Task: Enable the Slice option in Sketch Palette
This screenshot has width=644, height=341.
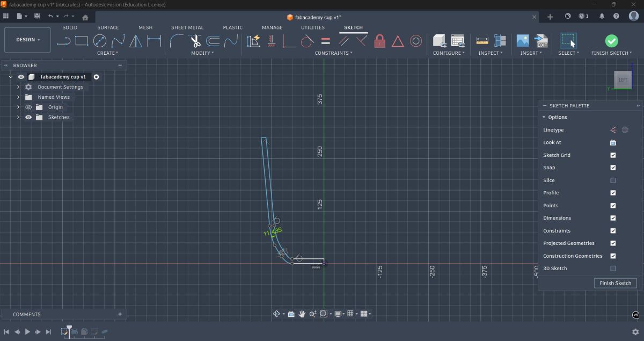Action: (612, 180)
